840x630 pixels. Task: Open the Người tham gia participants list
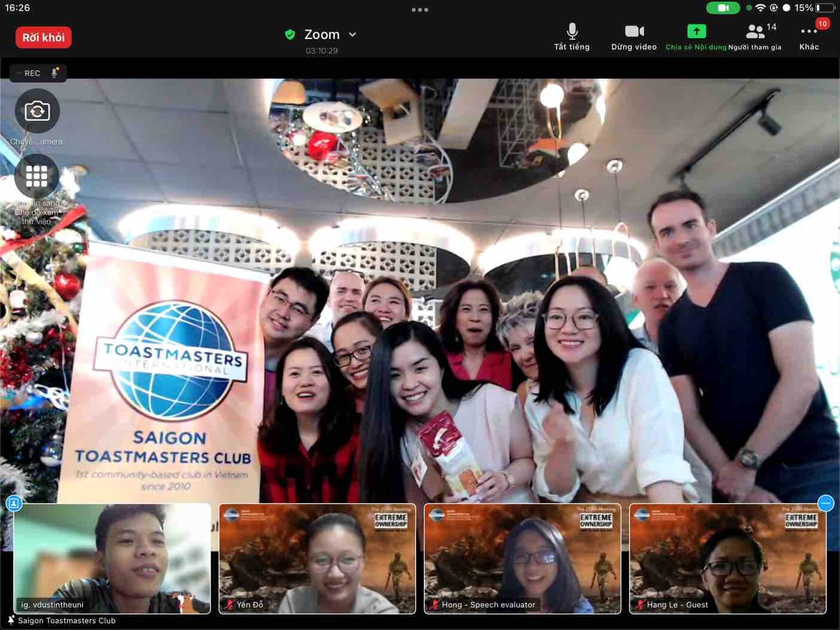(x=755, y=37)
